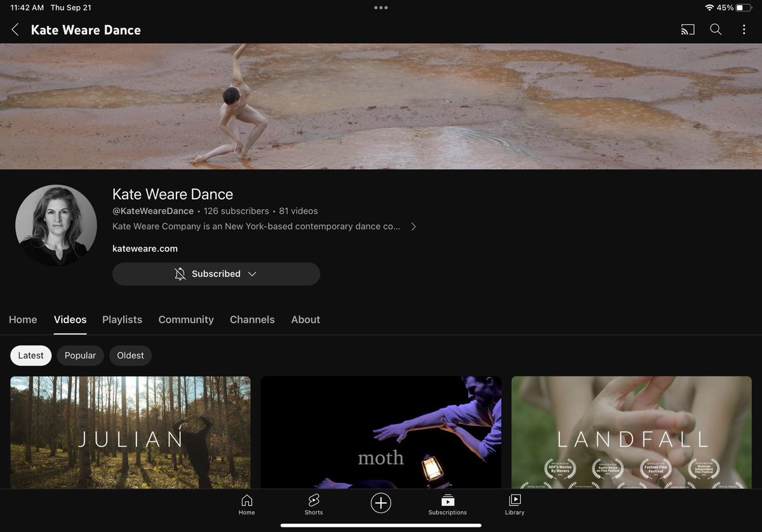This screenshot has width=762, height=532.
Task: Open the Community tab
Action: [x=185, y=319]
